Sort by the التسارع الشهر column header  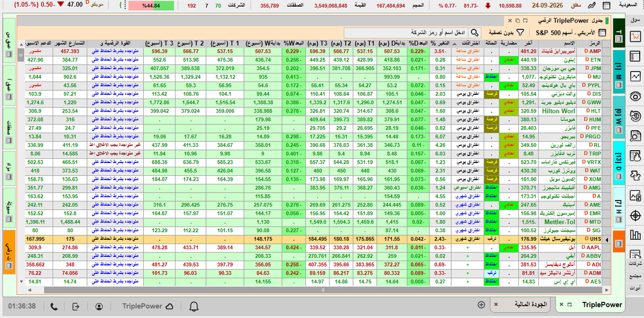(70, 43)
